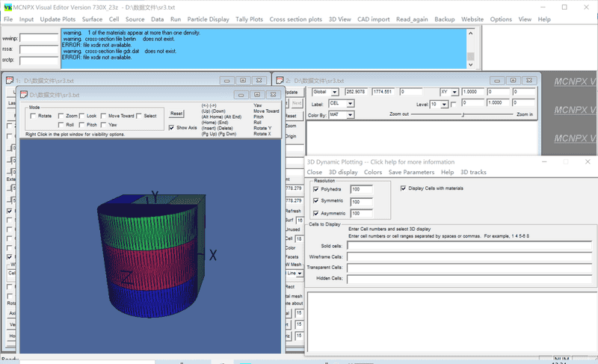Screen dimensions: 598x364
Task: Enable the Rotate mode checkbox
Action: 34,116
